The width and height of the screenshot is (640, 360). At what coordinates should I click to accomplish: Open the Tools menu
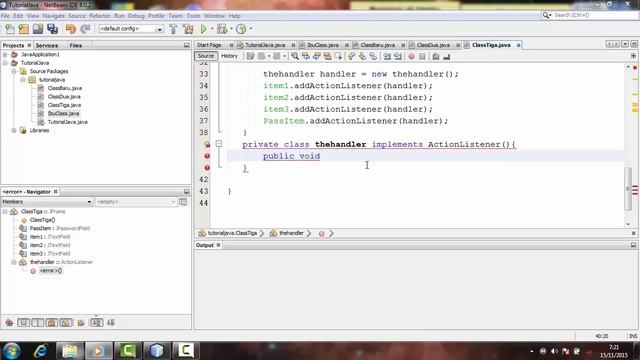[x=193, y=16]
